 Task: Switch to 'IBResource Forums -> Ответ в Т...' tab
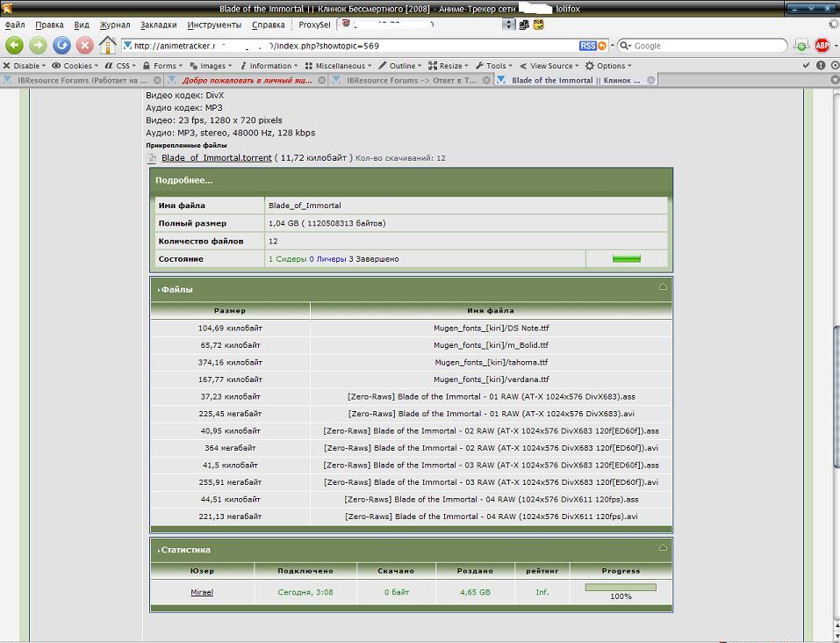[411, 81]
